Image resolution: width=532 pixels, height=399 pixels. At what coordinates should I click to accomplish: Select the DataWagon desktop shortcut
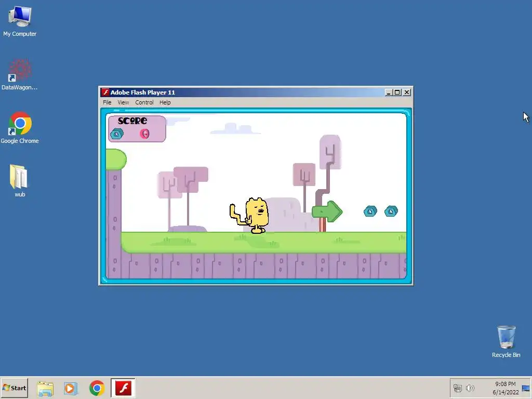[20, 75]
